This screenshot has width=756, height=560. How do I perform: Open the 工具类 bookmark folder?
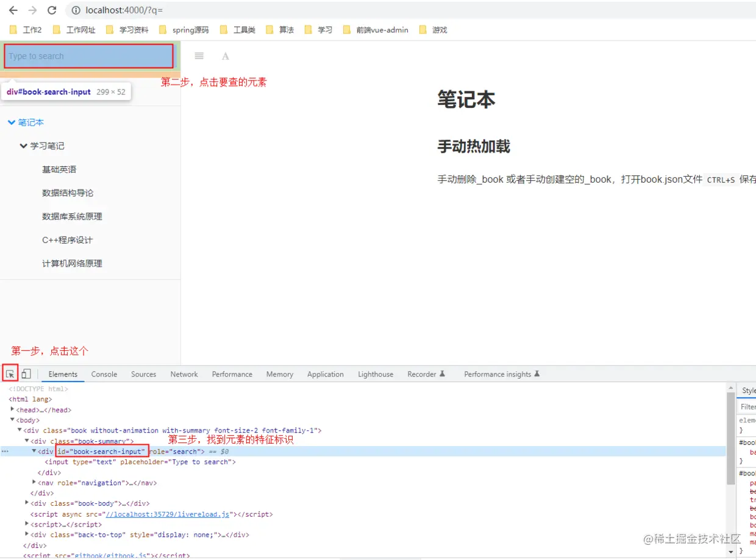pos(237,29)
